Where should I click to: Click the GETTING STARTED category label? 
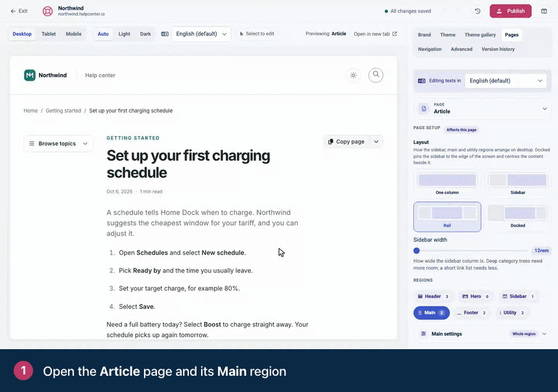pyautogui.click(x=133, y=138)
